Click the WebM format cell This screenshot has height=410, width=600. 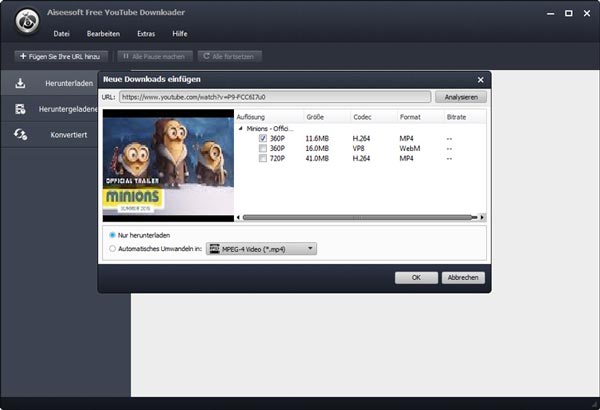click(410, 148)
